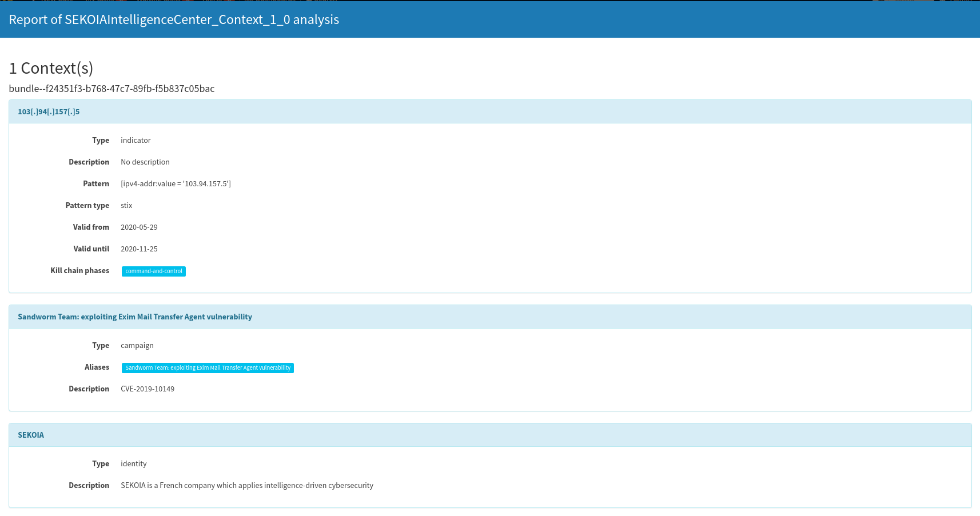
Task: Click the report title in the blue header
Action: click(x=174, y=19)
